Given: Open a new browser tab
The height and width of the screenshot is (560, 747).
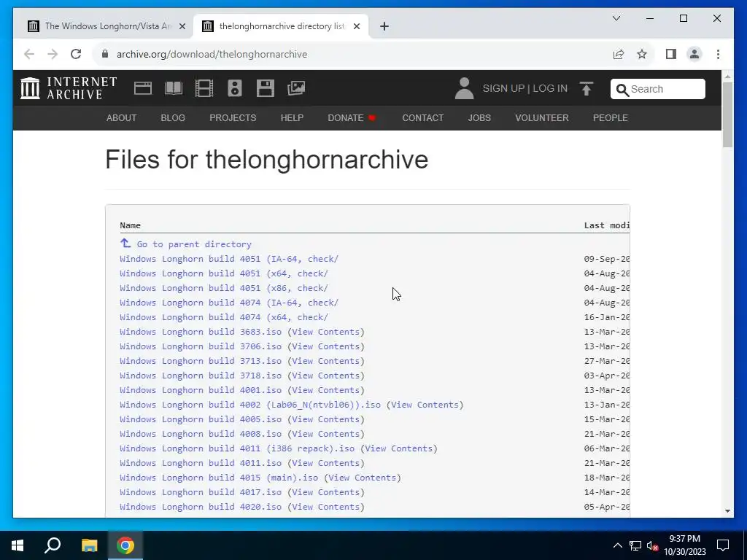Looking at the screenshot, I should pyautogui.click(x=384, y=26).
